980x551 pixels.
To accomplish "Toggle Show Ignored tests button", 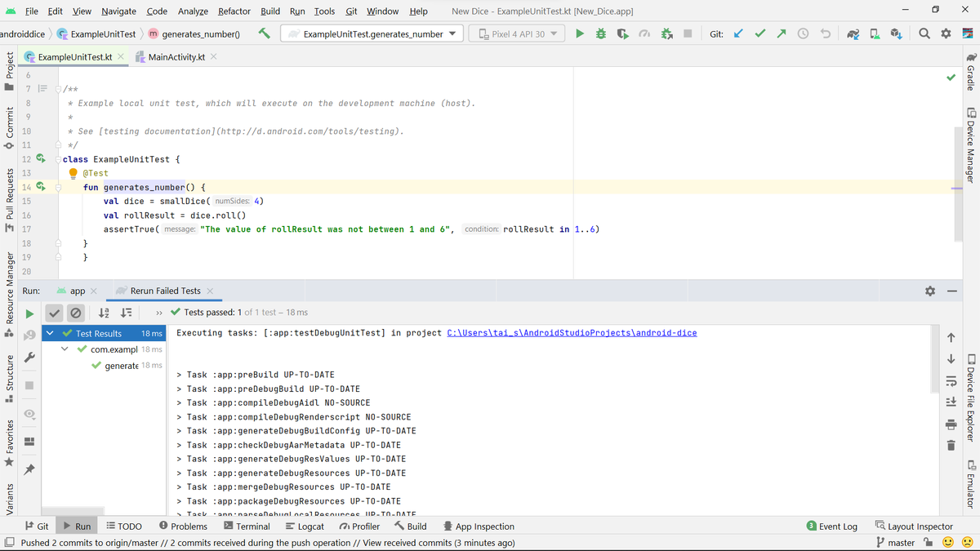I will coord(74,313).
